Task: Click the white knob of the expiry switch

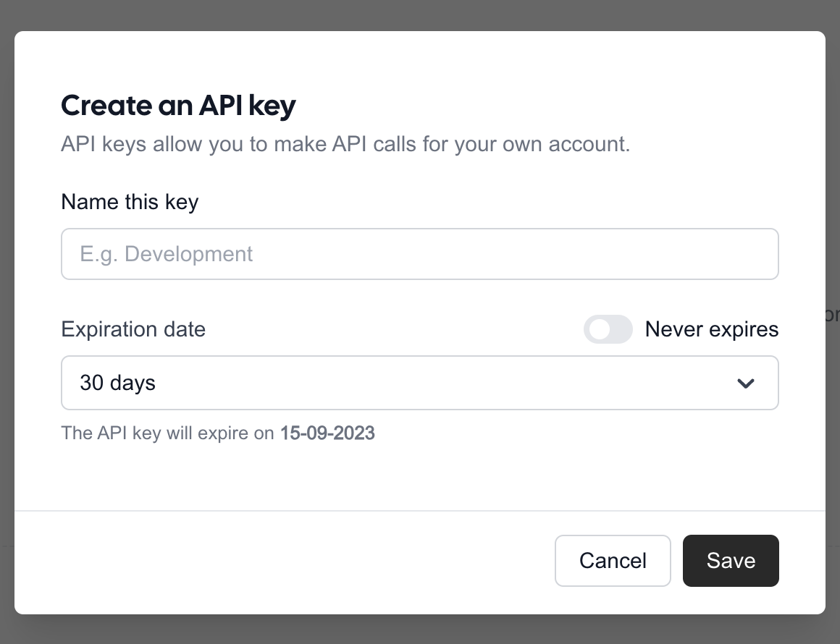Action: 600,330
